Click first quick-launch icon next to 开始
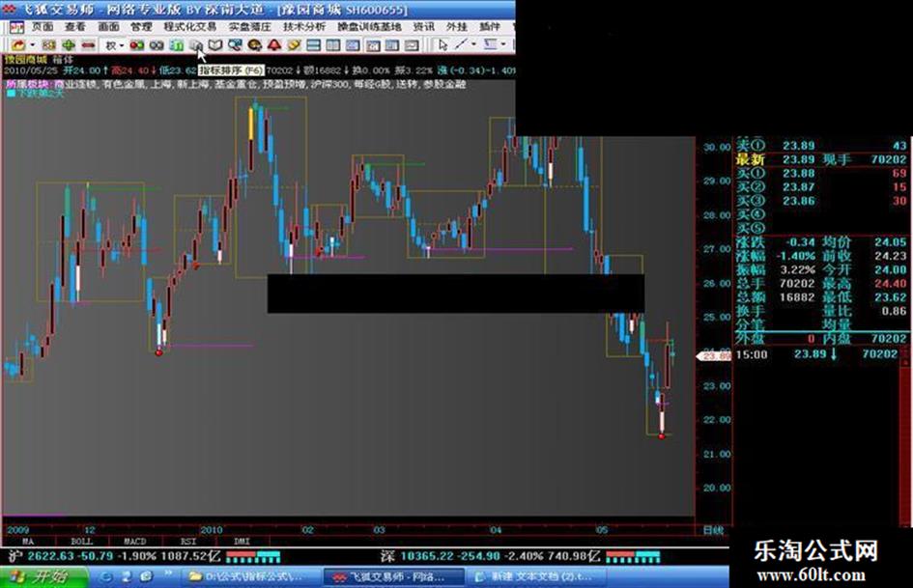The image size is (913, 588). tap(106, 576)
